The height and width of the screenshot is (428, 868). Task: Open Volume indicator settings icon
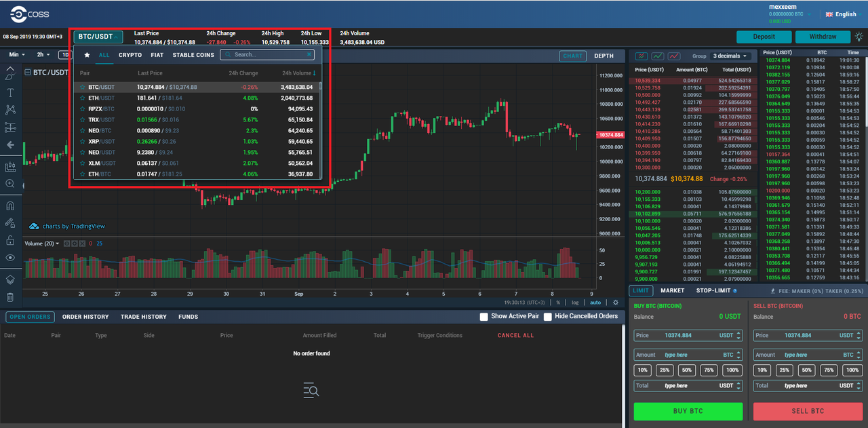coord(73,244)
